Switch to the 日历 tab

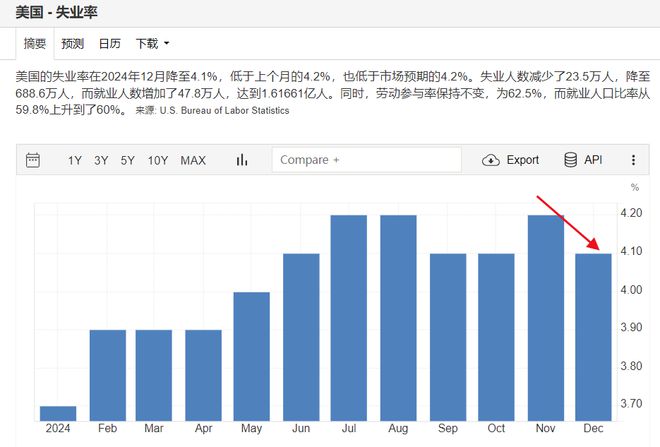[x=109, y=43]
